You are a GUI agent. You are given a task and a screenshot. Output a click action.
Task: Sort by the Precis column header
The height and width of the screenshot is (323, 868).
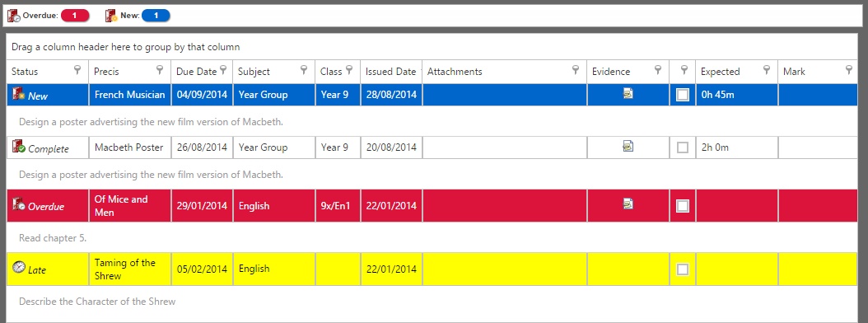pyautogui.click(x=106, y=72)
